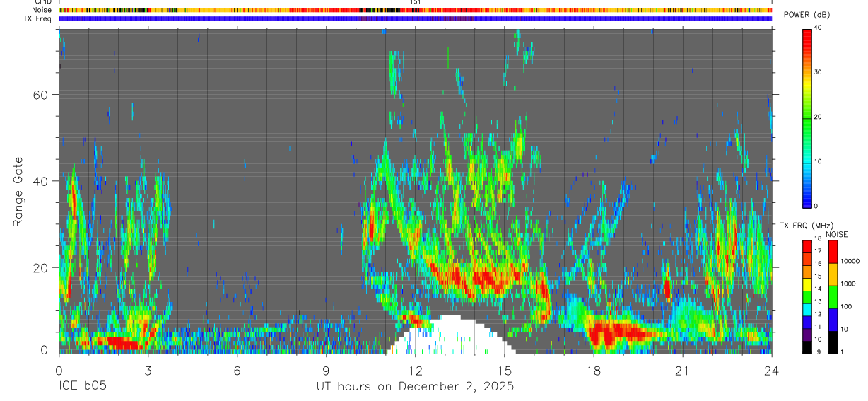The height and width of the screenshot is (401, 868).
Task: Click the 12 label on TX FRQ legend
Action: pyautogui.click(x=819, y=314)
